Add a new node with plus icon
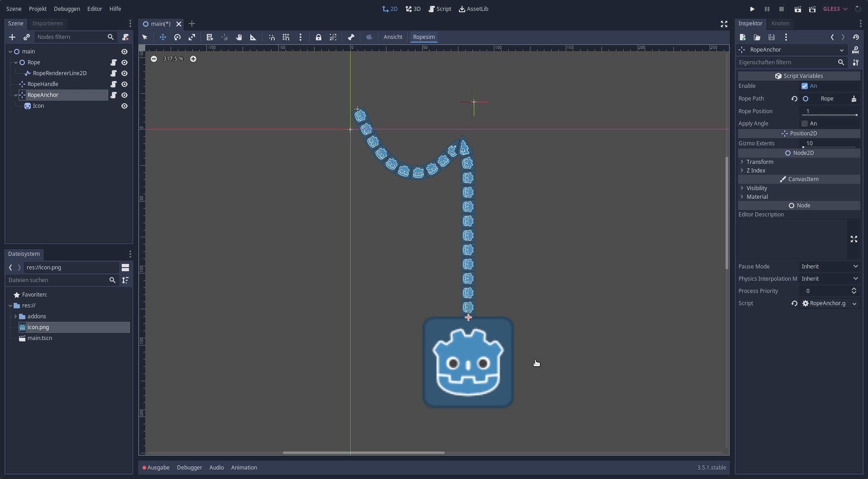 tap(12, 37)
